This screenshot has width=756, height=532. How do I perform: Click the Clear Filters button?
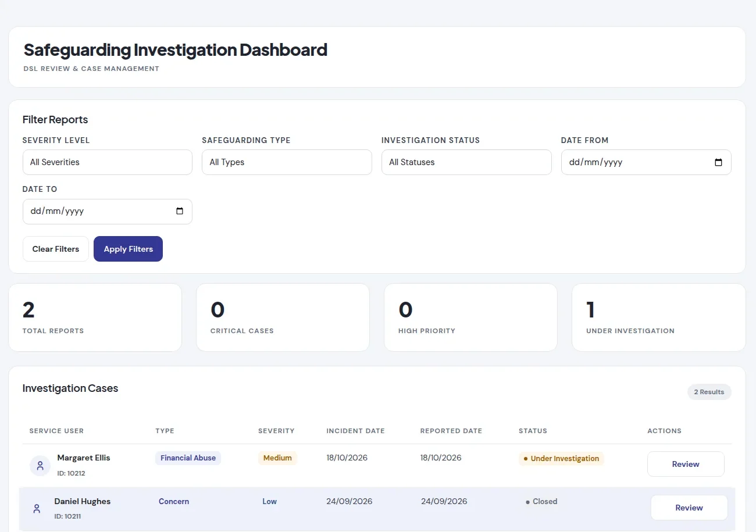tap(56, 249)
